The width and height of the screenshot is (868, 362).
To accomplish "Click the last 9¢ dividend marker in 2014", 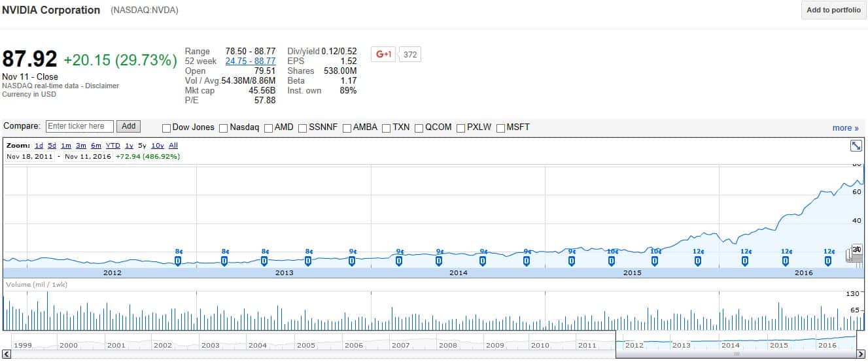I will pos(527,261).
